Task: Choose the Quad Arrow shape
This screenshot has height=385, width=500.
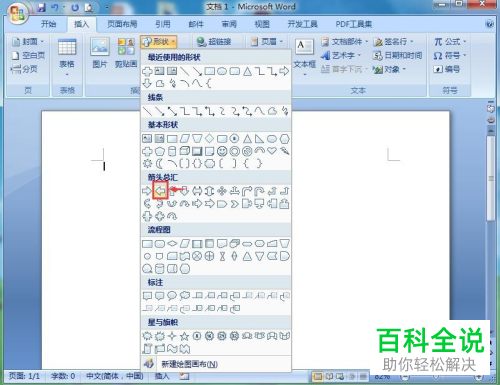Action: (222, 191)
